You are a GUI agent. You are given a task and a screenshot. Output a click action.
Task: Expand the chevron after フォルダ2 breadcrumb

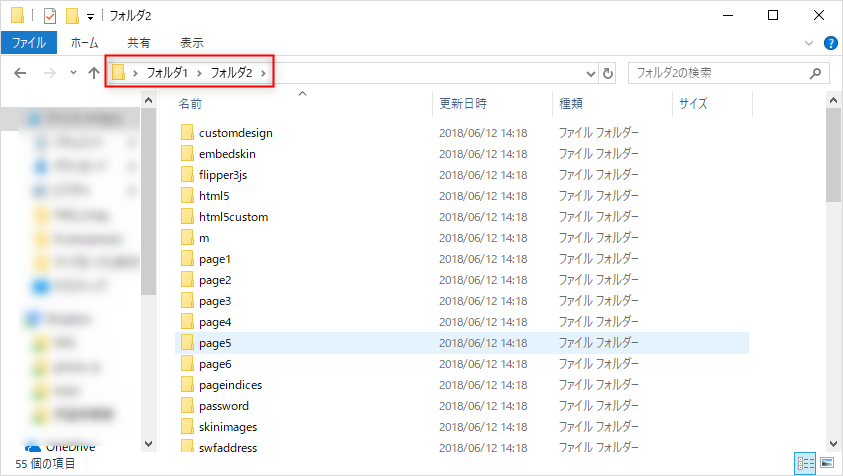(263, 73)
